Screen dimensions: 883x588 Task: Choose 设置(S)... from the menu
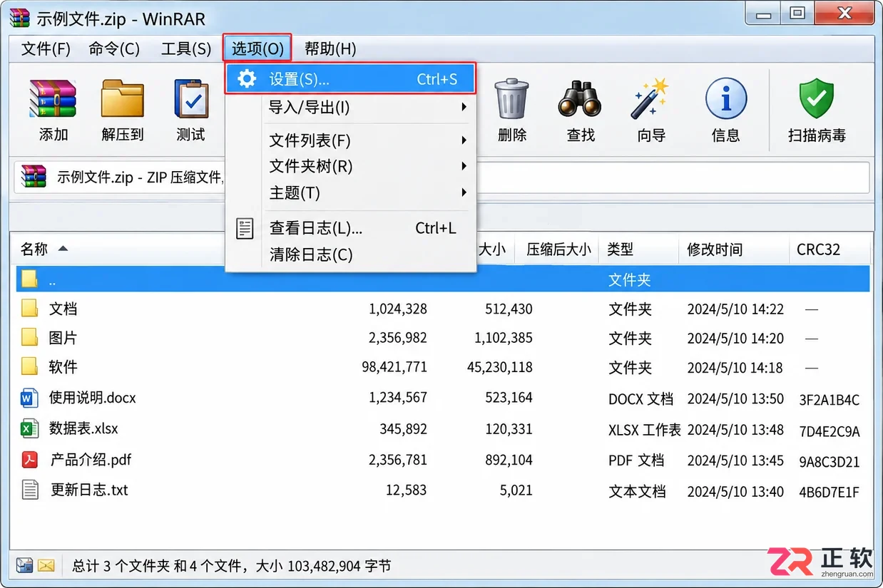click(350, 78)
